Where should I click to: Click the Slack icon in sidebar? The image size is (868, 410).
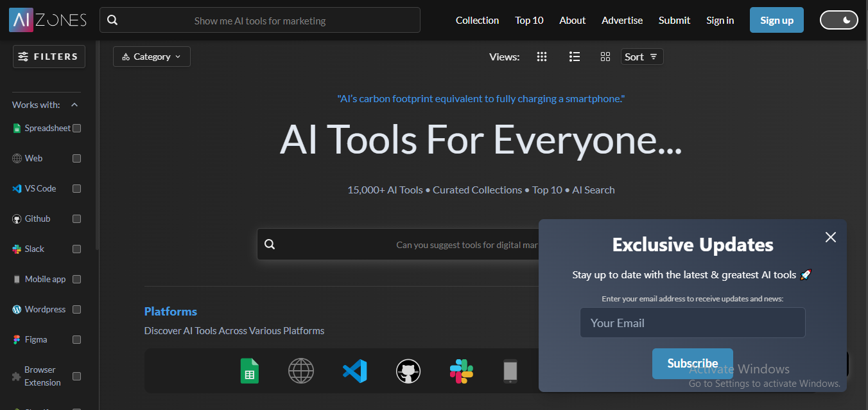pyautogui.click(x=17, y=249)
